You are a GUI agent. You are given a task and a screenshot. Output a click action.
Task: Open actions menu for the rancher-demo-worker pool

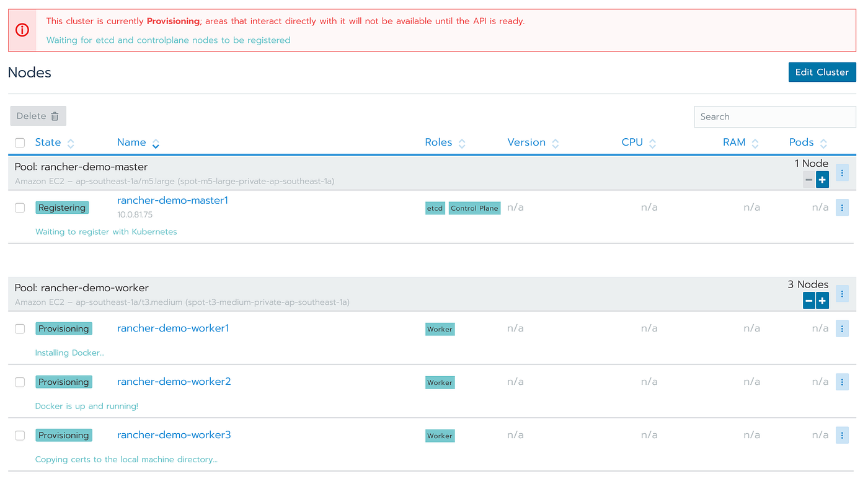(842, 293)
